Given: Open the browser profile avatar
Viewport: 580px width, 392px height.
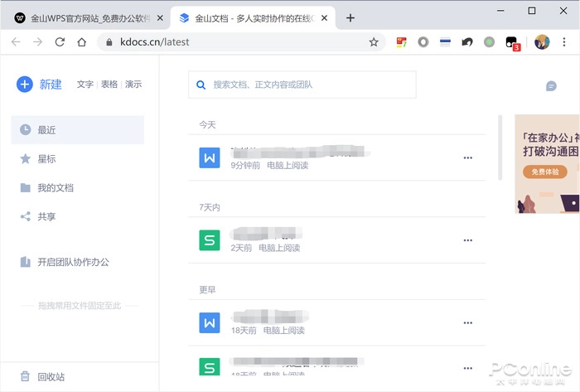Looking at the screenshot, I should tap(542, 41).
